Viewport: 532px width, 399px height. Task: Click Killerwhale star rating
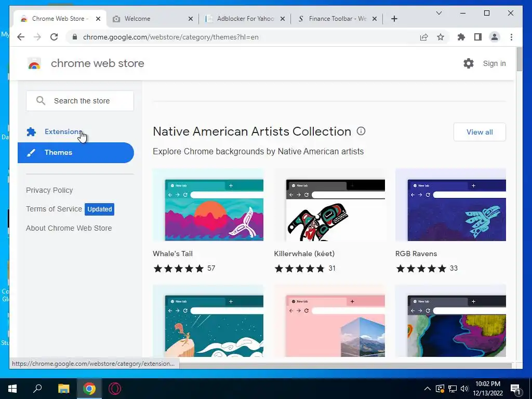[300, 269]
